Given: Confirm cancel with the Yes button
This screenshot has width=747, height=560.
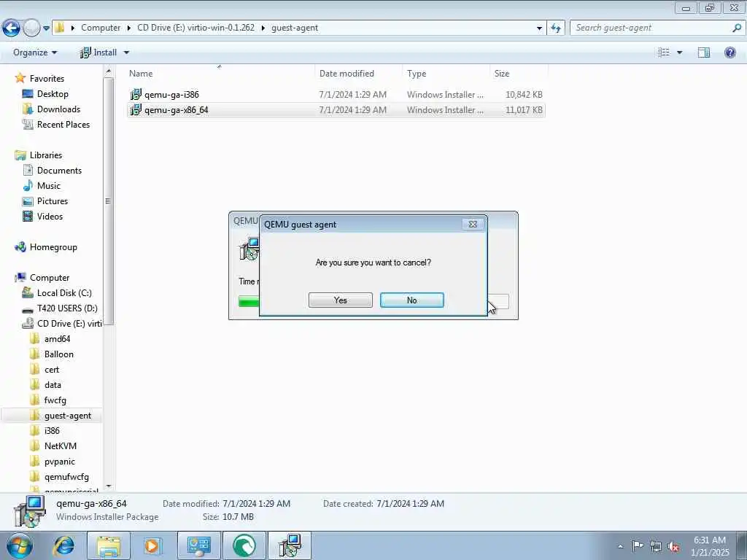Looking at the screenshot, I should 340,300.
